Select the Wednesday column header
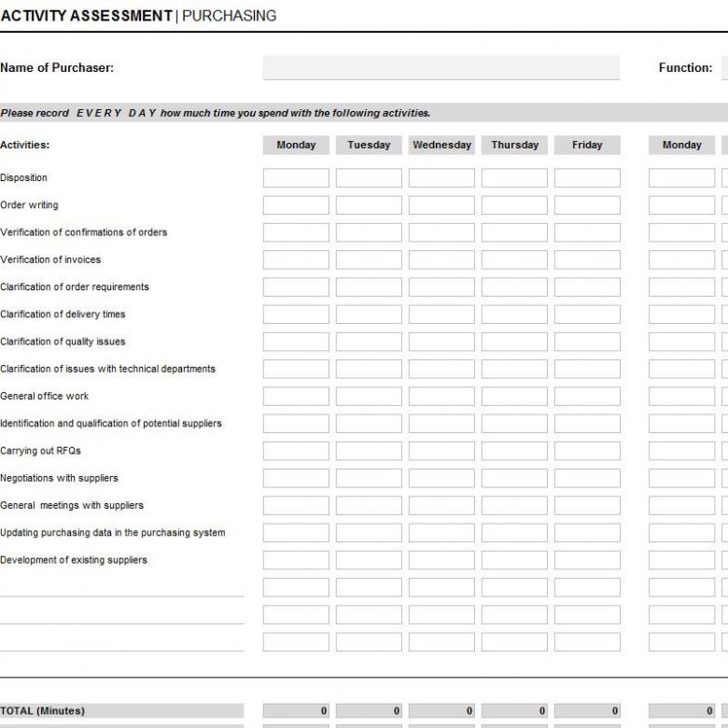The image size is (728, 728). click(x=441, y=145)
